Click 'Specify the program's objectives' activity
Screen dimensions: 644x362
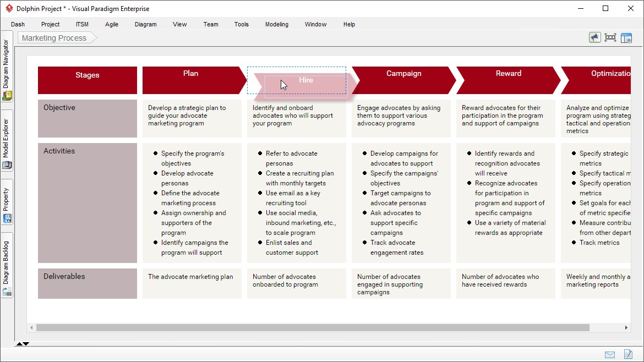(193, 158)
